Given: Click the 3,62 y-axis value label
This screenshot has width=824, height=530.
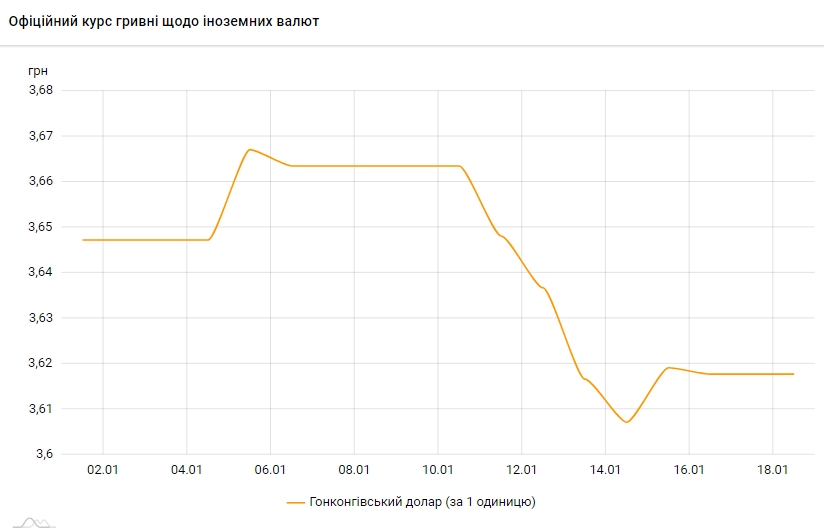Looking at the screenshot, I should (x=40, y=363).
